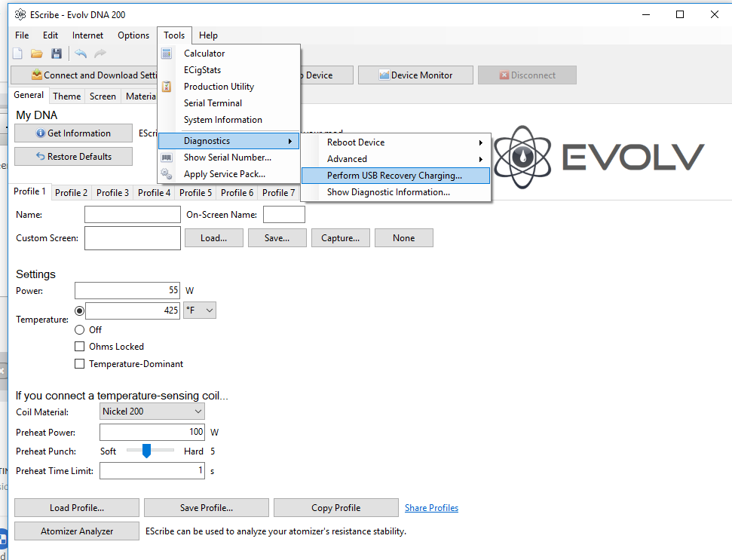732x560 pixels.
Task: Click the Undo arrow icon
Action: 80,54
